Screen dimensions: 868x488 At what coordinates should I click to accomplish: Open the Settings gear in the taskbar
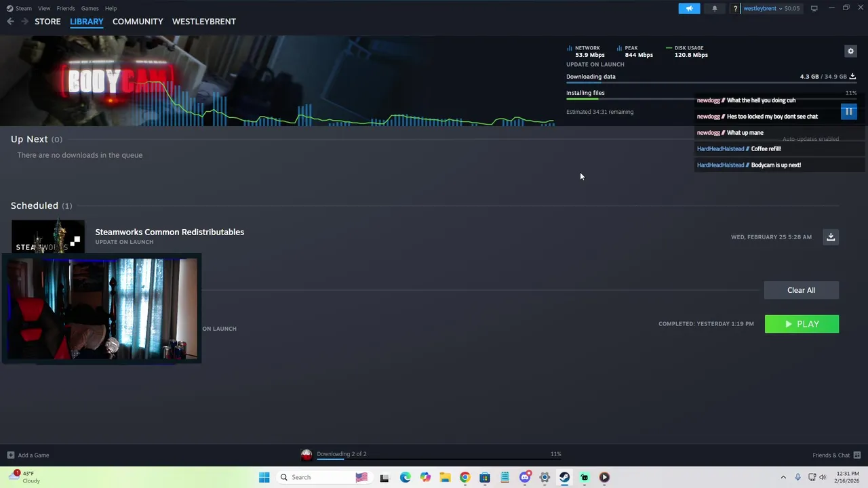(x=545, y=477)
